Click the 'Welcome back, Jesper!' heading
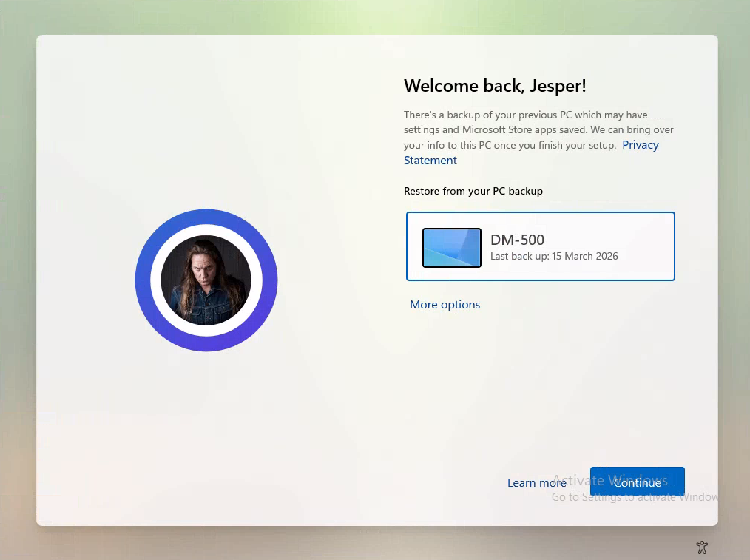 pos(495,86)
